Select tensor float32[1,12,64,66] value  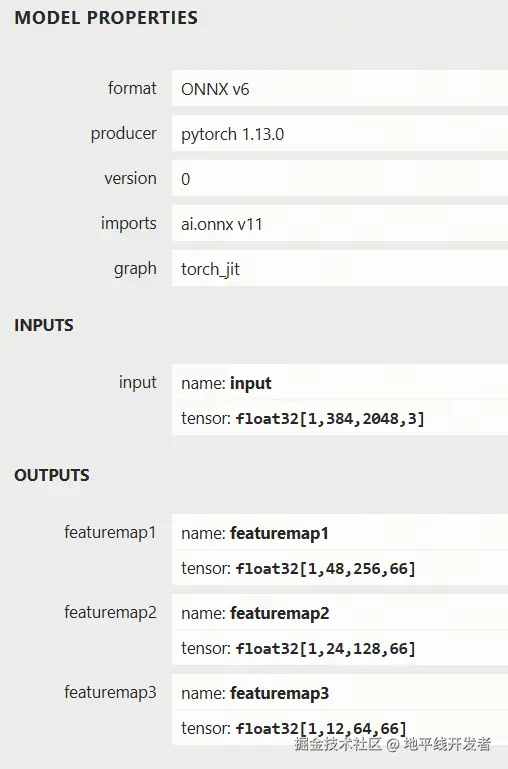pos(340,728)
